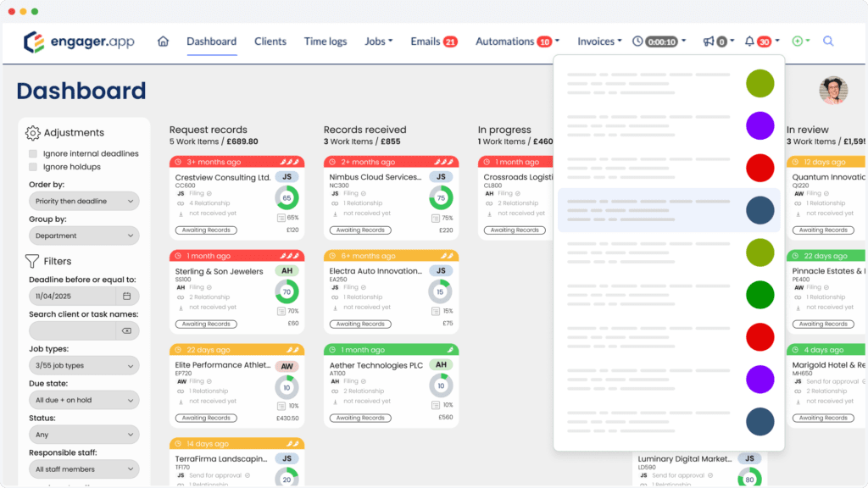Open the Sterling & Son Jewelers card title

[219, 271]
